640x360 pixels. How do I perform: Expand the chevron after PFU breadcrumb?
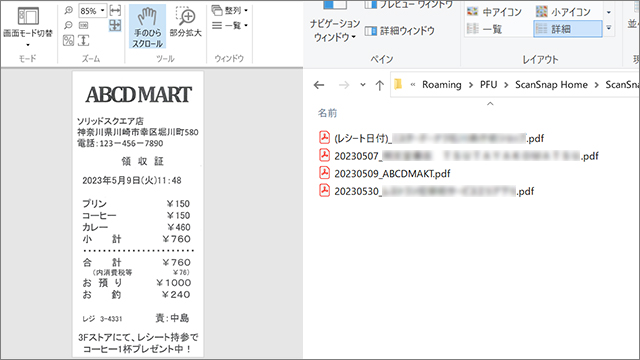coord(506,85)
